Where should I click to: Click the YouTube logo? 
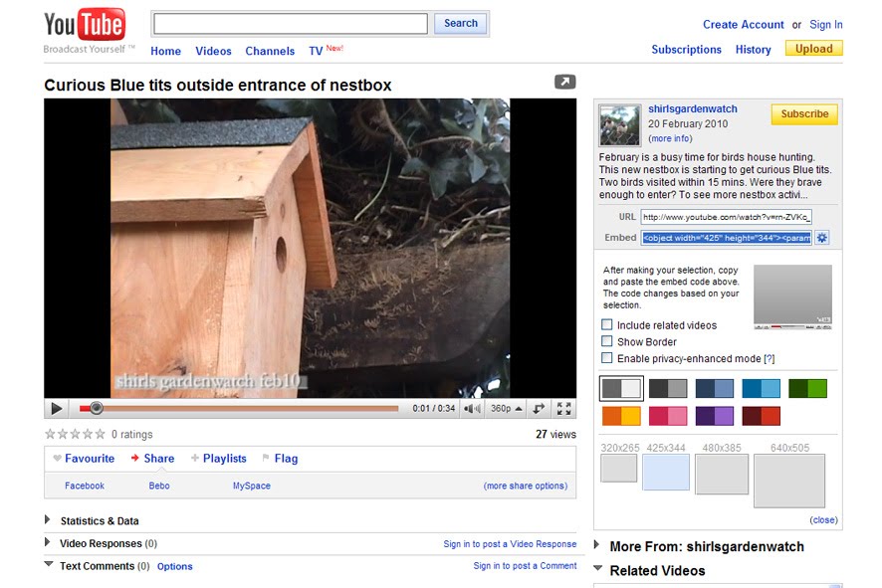click(85, 25)
